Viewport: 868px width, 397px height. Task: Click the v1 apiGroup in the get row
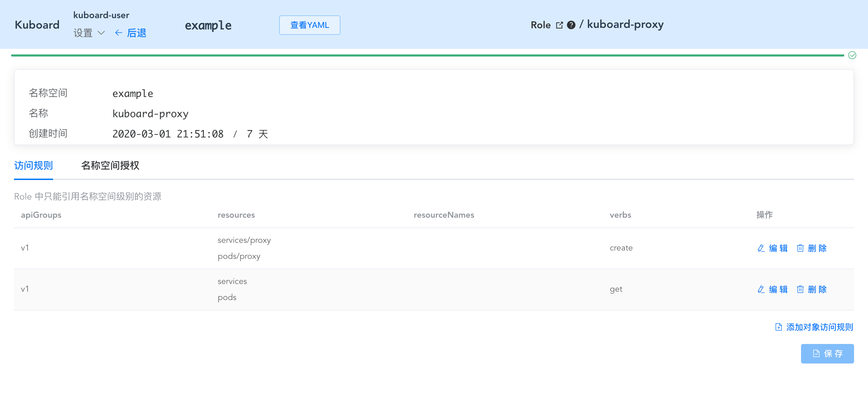tap(25, 289)
